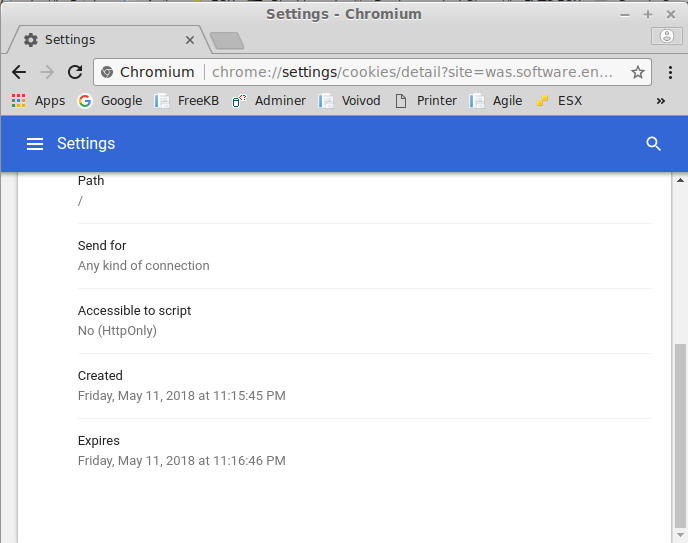This screenshot has height=543, width=688.
Task: Open a new tab button
Action: pos(227,41)
